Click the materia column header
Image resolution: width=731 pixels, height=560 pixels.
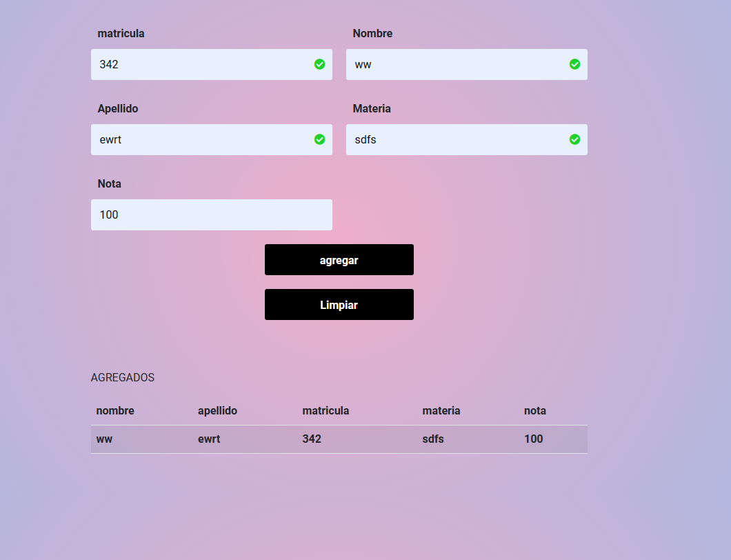[441, 410]
